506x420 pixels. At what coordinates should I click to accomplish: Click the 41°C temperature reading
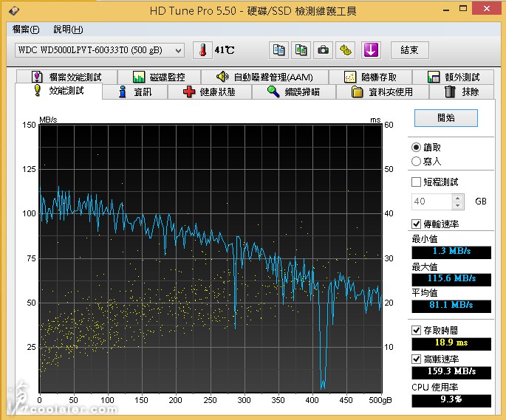pyautogui.click(x=225, y=50)
